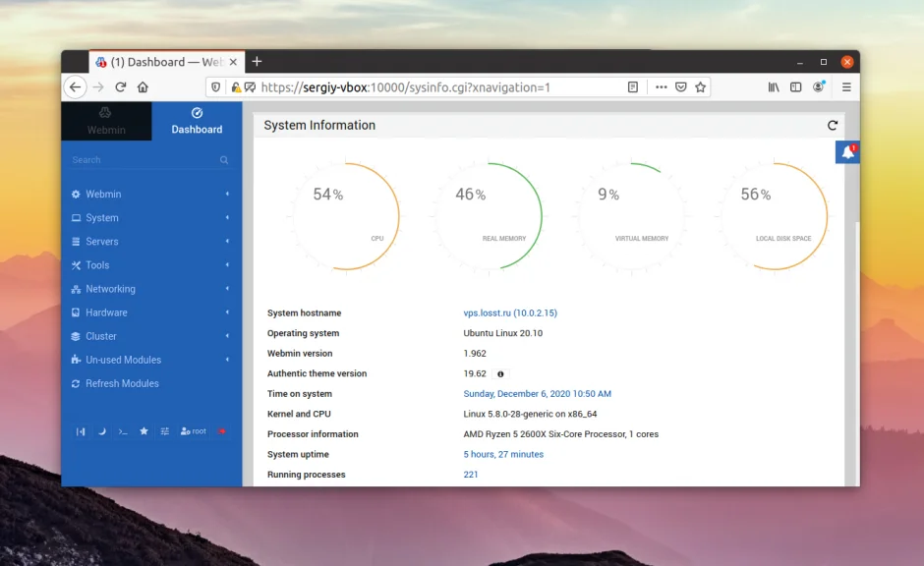The image size is (924, 566).
Task: Toggle browser reader view icon
Action: 633,87
